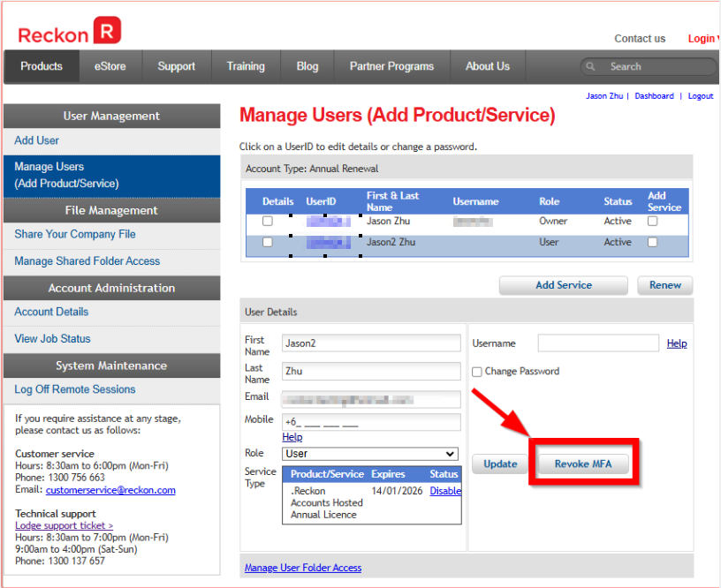Viewport: 721px width, 588px height.
Task: Click the Mobile number field
Action: tap(371, 422)
